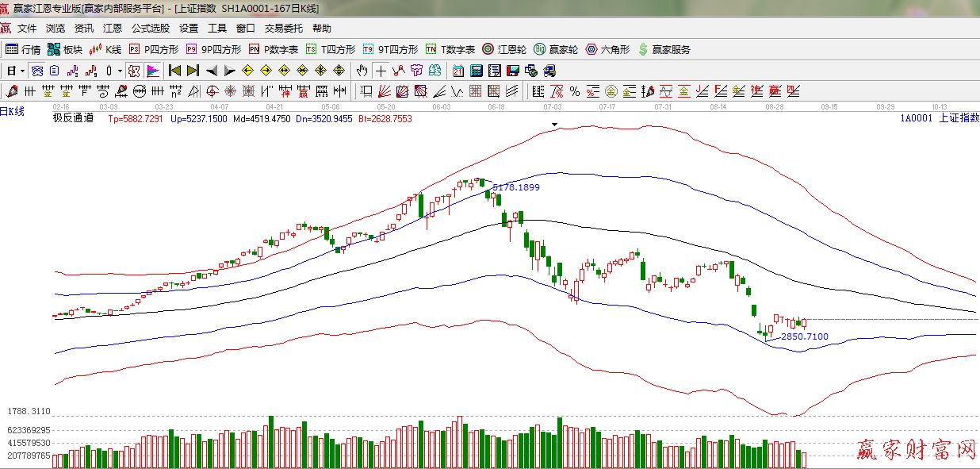Screen dimensions: 980x469
Task: Jump to first bar with the skip-to-start arrow
Action: pos(175,71)
